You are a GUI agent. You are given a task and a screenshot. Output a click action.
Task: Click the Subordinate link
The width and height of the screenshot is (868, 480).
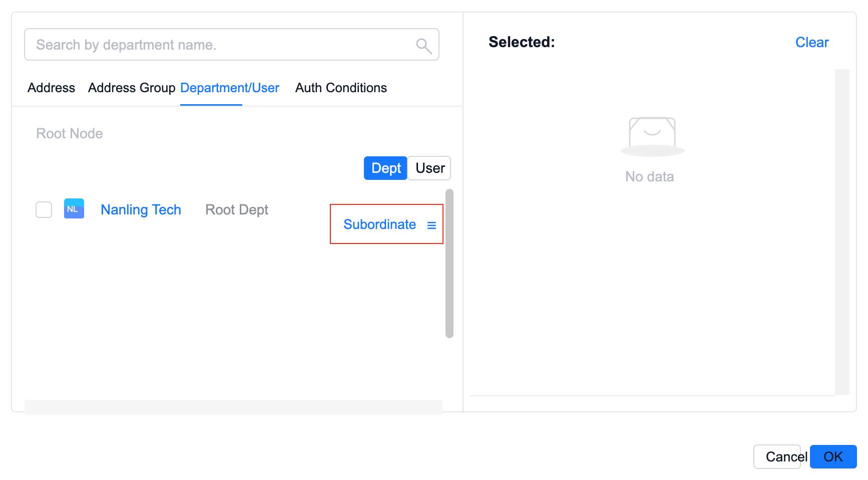pyautogui.click(x=379, y=224)
